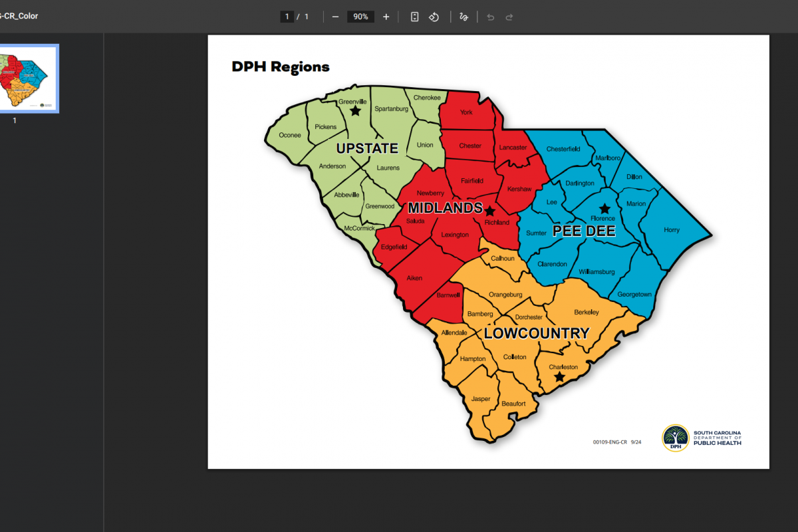Click the Undo arrow in toolbar
Image resolution: width=798 pixels, height=532 pixels.
coord(491,17)
